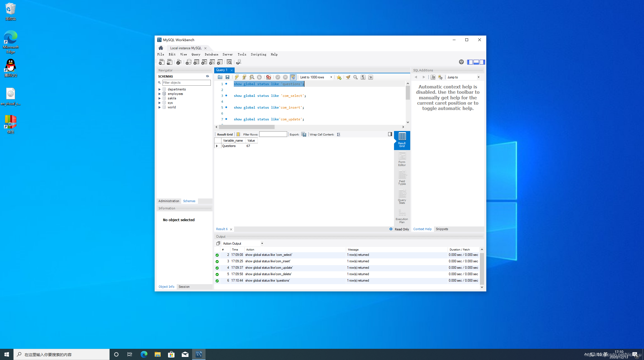This screenshot has width=644, height=360.
Task: Open a script file in this editor
Action: pyautogui.click(x=220, y=77)
